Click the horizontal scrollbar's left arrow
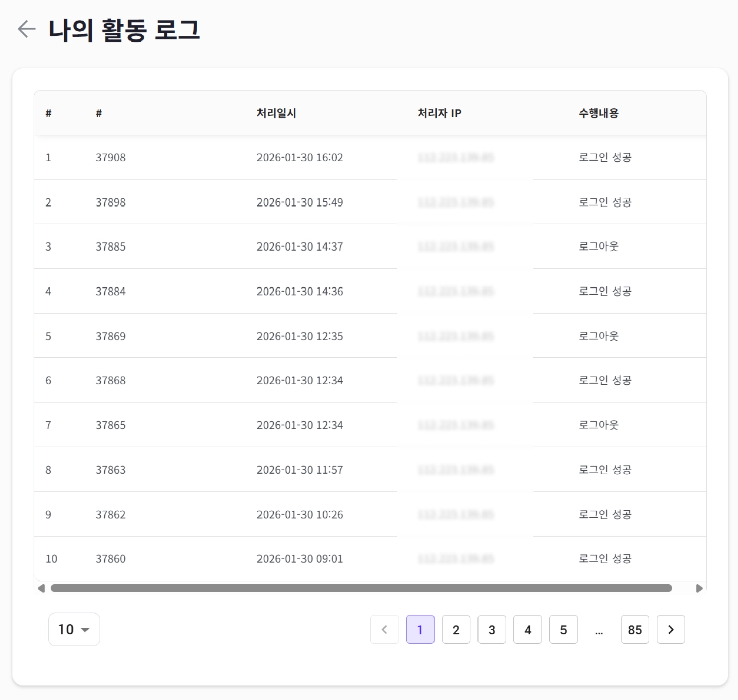 41,588
